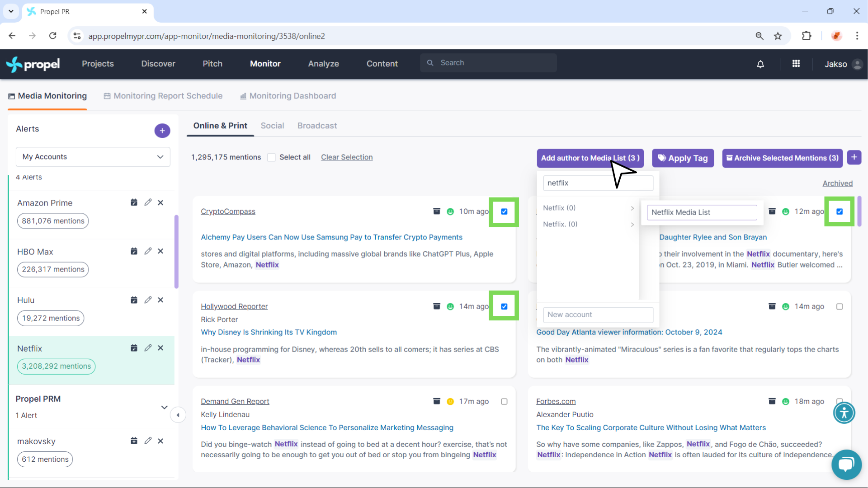Click the top navigation Search box
The height and width of the screenshot is (488, 868).
click(488, 63)
